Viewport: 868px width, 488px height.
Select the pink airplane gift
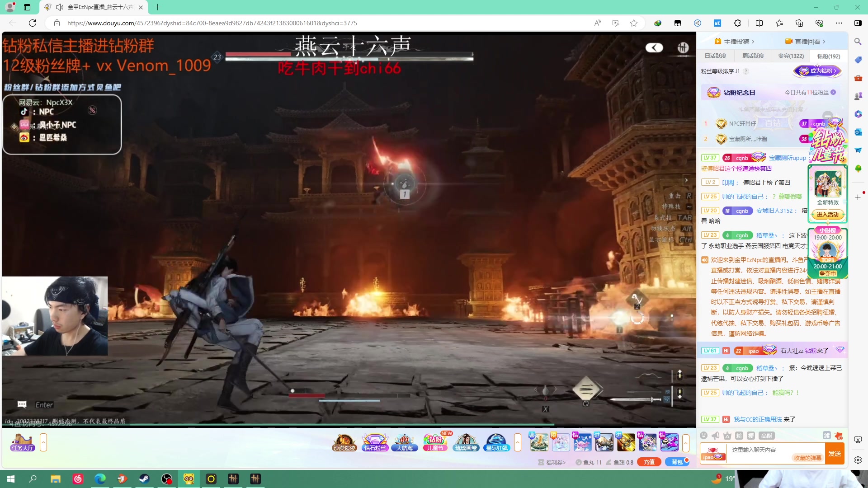point(582,442)
